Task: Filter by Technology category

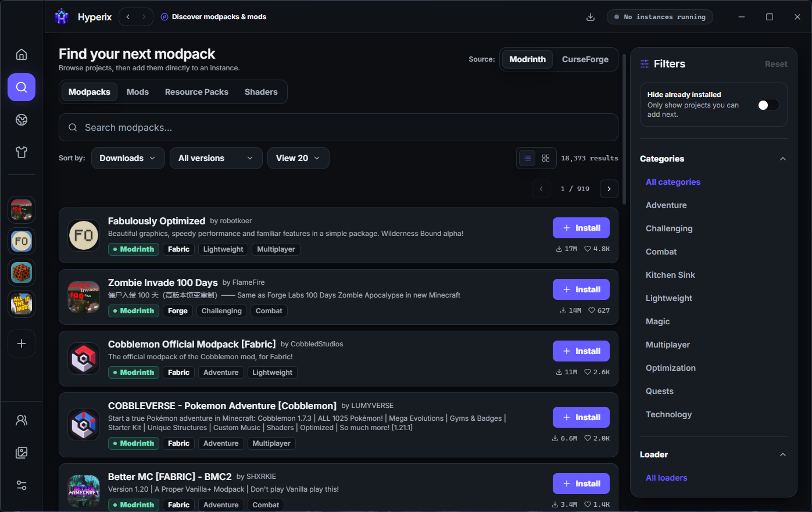Action: (x=668, y=414)
